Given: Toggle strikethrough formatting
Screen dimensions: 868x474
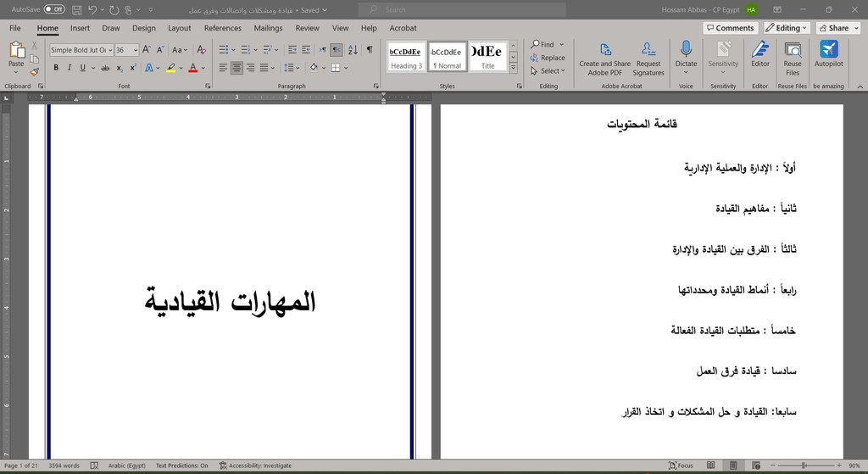Looking at the screenshot, I should pyautogui.click(x=104, y=68).
